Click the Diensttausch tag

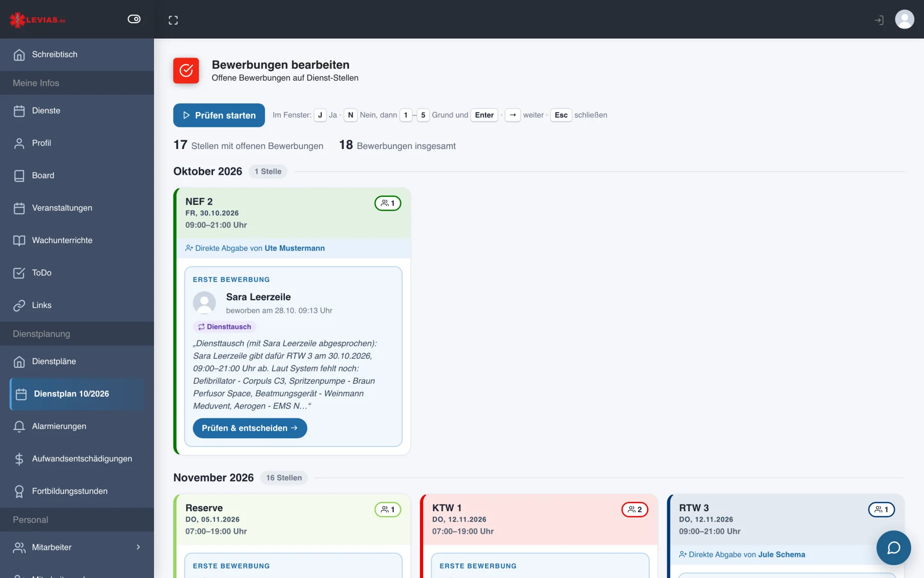coord(225,327)
